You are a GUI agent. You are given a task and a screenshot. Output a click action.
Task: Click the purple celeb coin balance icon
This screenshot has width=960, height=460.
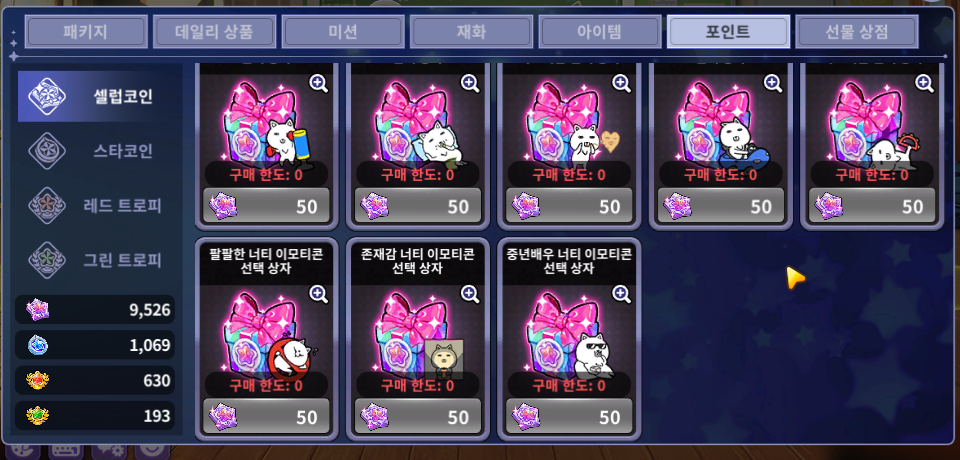(x=38, y=310)
